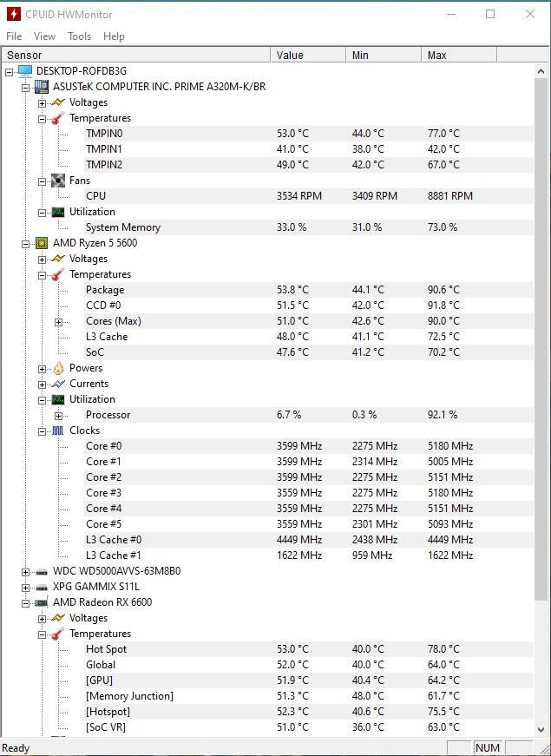The width and height of the screenshot is (551, 756).
Task: Open the Tools menu
Action: click(x=79, y=36)
